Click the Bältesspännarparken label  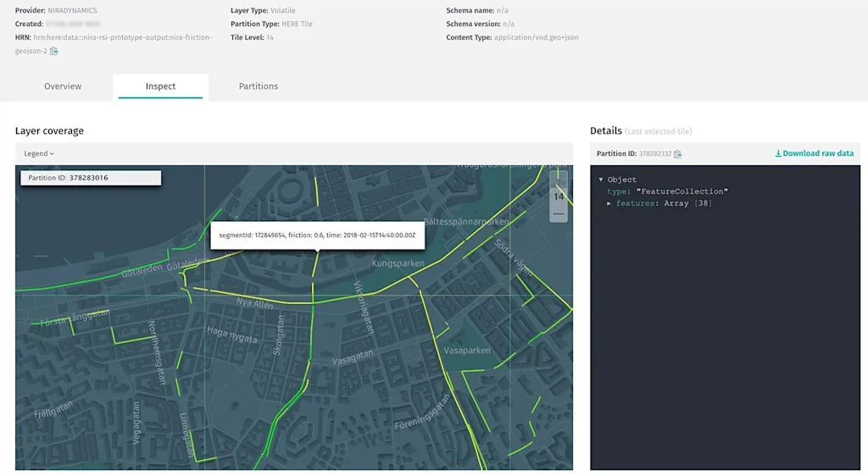[x=466, y=221]
